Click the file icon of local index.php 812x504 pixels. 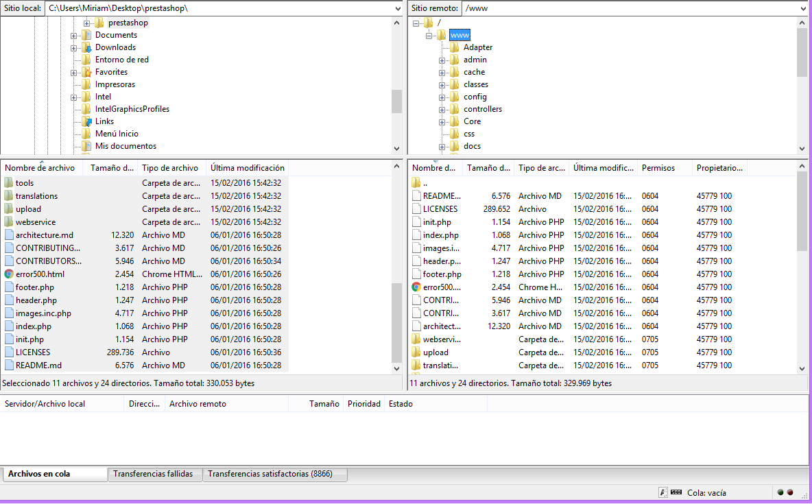pyautogui.click(x=9, y=326)
